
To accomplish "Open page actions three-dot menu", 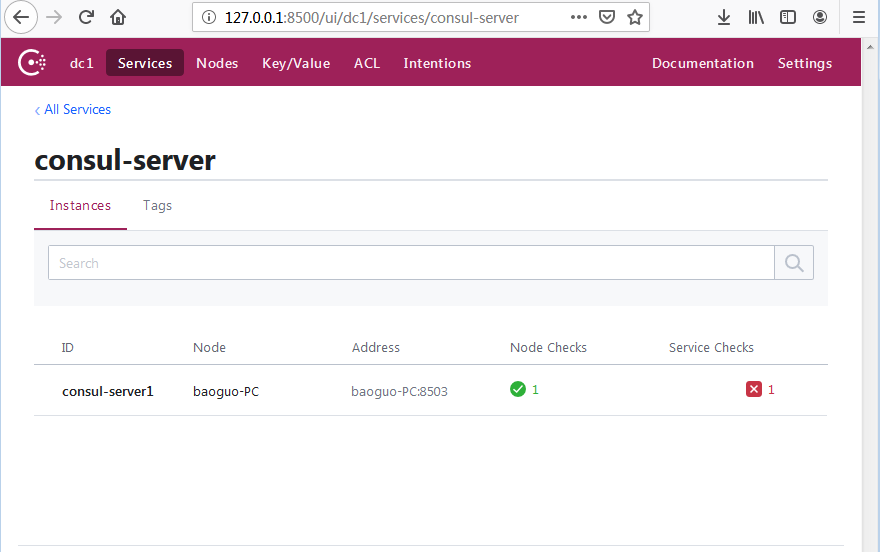I will point(579,17).
